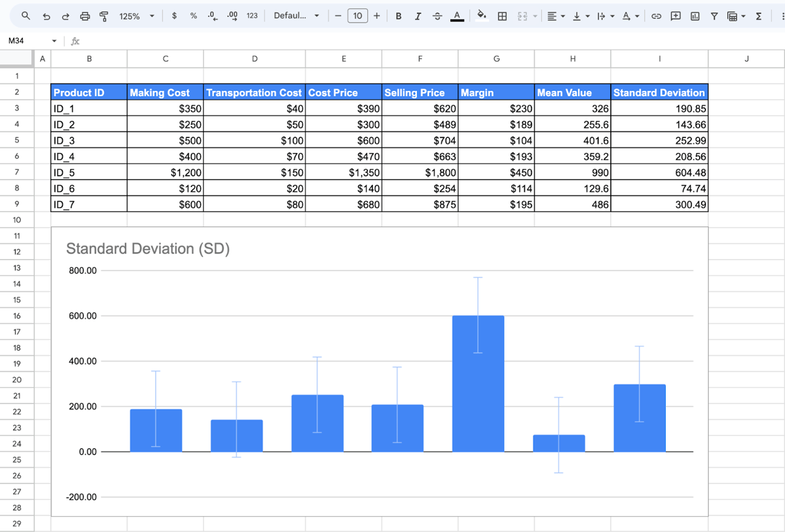Click the Standard Deviation header cell
Viewport: 785px width, 532px height.
[660, 92]
